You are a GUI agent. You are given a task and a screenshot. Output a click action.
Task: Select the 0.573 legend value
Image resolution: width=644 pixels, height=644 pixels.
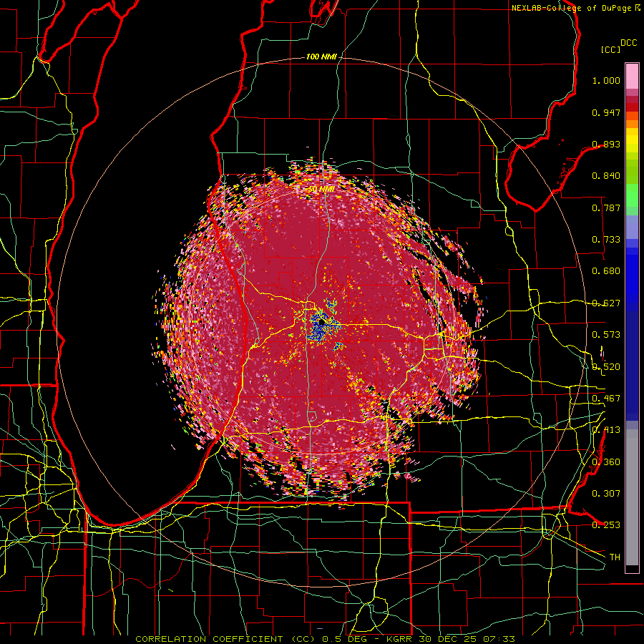coord(606,335)
